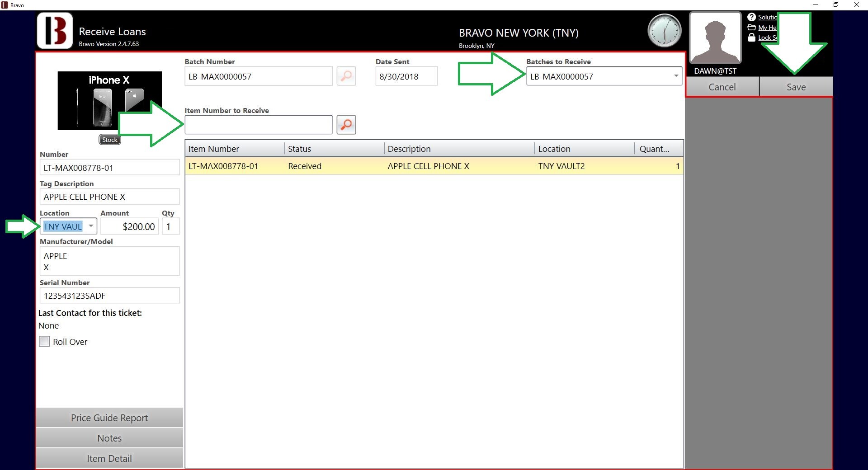868x470 pixels.
Task: Click the Save button
Action: click(x=796, y=87)
